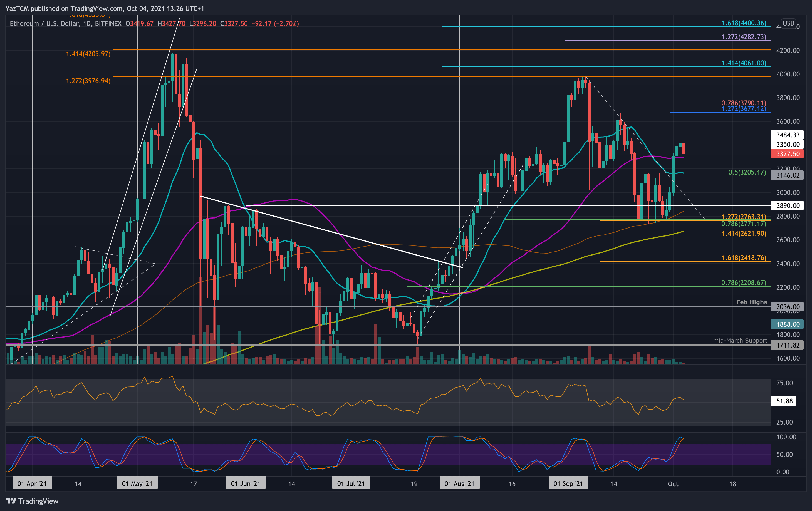Viewport: 812px width, 511px height.
Task: Click the teal 1888.00 price tag
Action: (787, 324)
